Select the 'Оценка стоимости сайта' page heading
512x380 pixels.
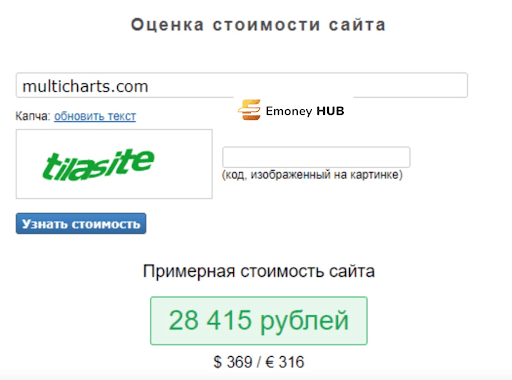coord(258,25)
